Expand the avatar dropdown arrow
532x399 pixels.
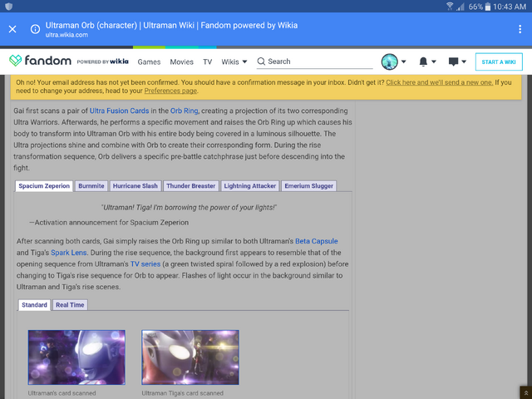[x=403, y=62]
